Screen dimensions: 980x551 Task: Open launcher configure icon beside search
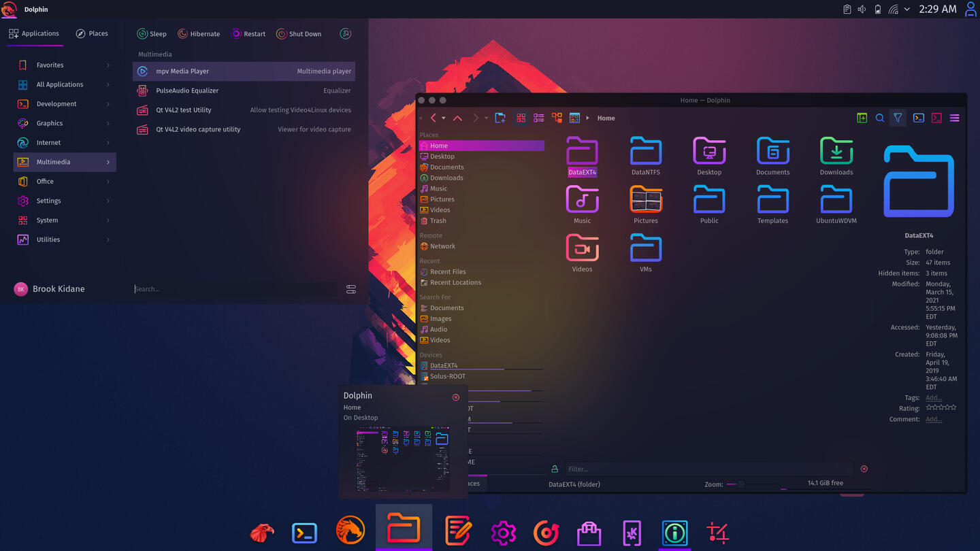[351, 289]
